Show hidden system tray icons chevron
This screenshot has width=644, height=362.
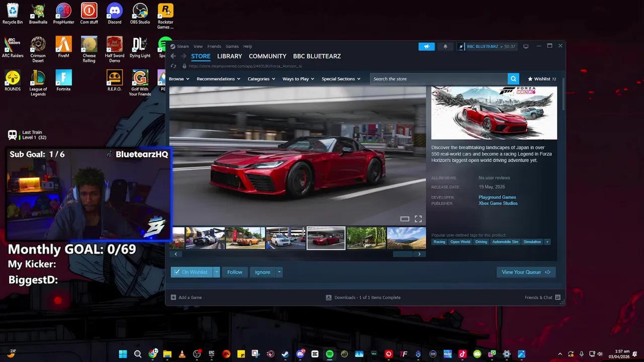[x=559, y=354]
